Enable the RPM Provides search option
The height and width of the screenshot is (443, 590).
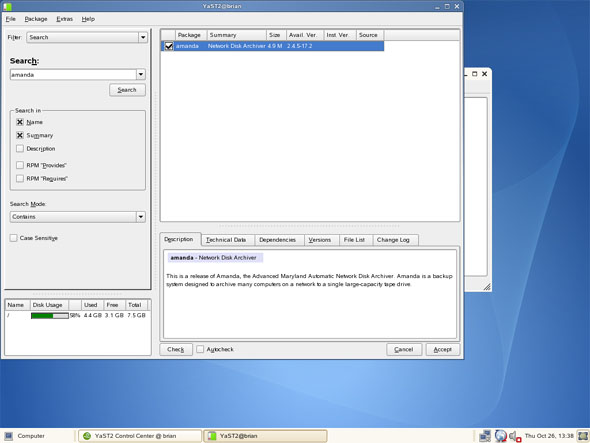[x=20, y=165]
